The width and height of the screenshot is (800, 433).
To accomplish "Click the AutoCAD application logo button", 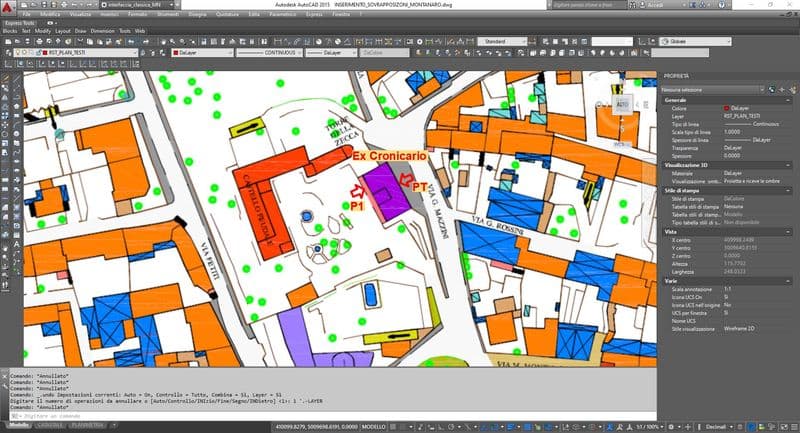I will 8,6.
